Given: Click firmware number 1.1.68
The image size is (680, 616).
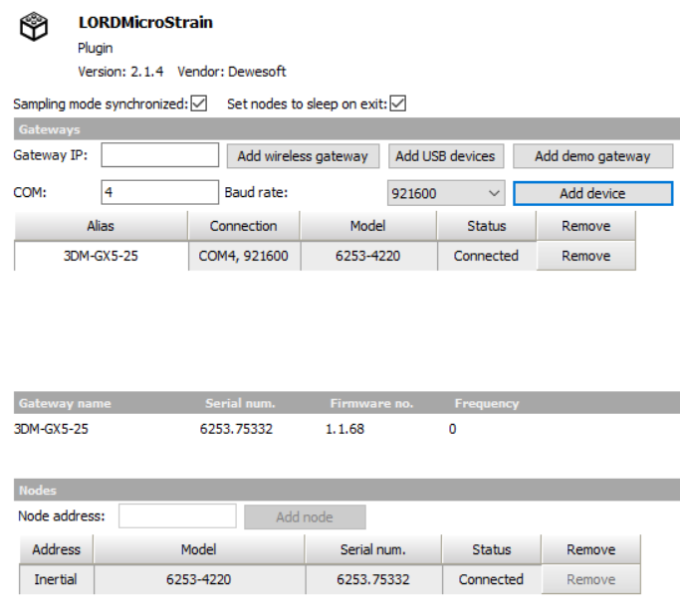Looking at the screenshot, I should [344, 429].
